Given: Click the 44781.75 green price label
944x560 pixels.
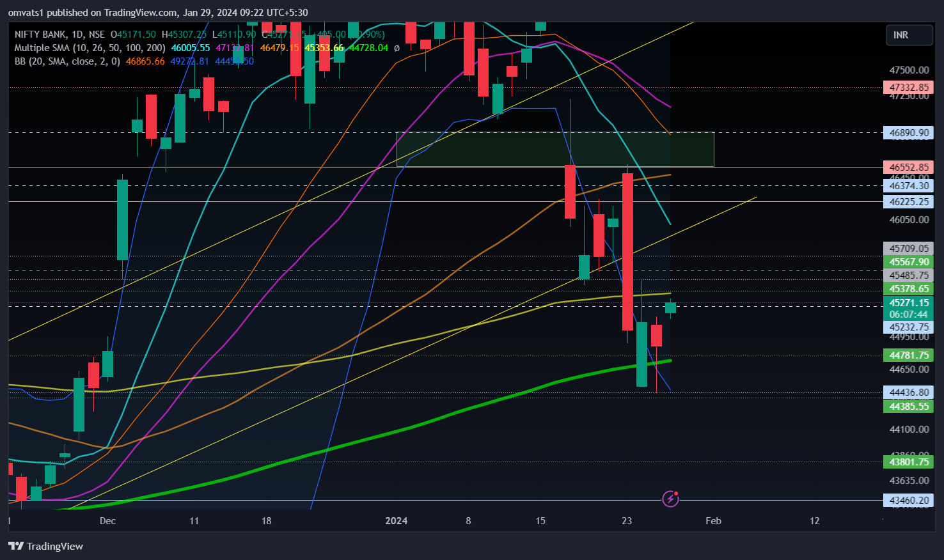Looking at the screenshot, I should click(x=909, y=355).
